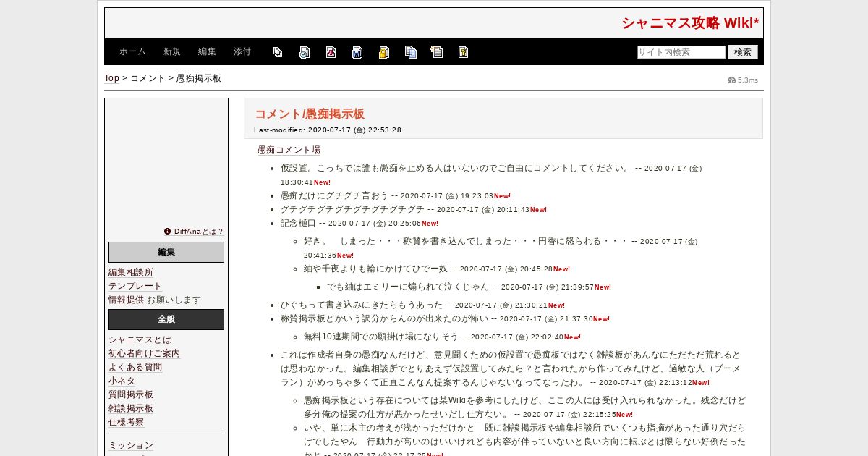This screenshot has width=868, height=456.
Task: Click the comment グチグチグチグチグチグチグチグチ
Action: [x=352, y=209]
